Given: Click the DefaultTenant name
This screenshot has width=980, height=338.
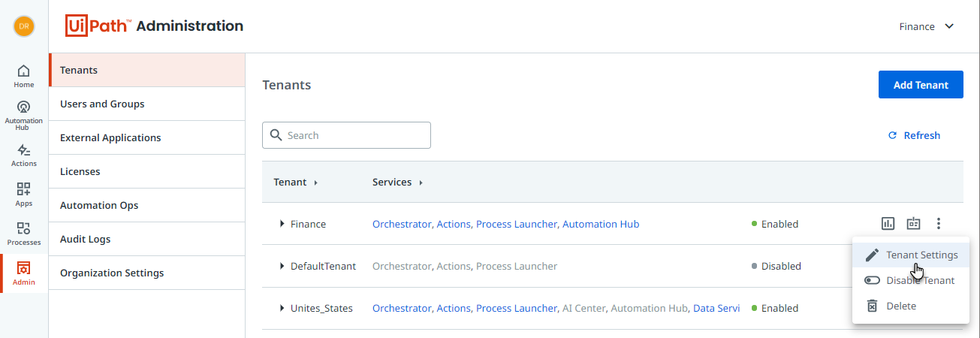Looking at the screenshot, I should coord(323,266).
